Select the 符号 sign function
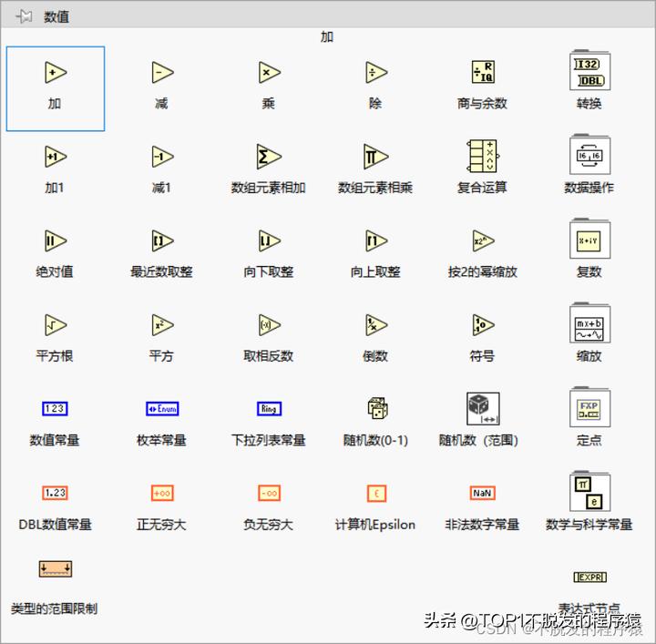Viewport: 656px width, 644px height. [483, 325]
